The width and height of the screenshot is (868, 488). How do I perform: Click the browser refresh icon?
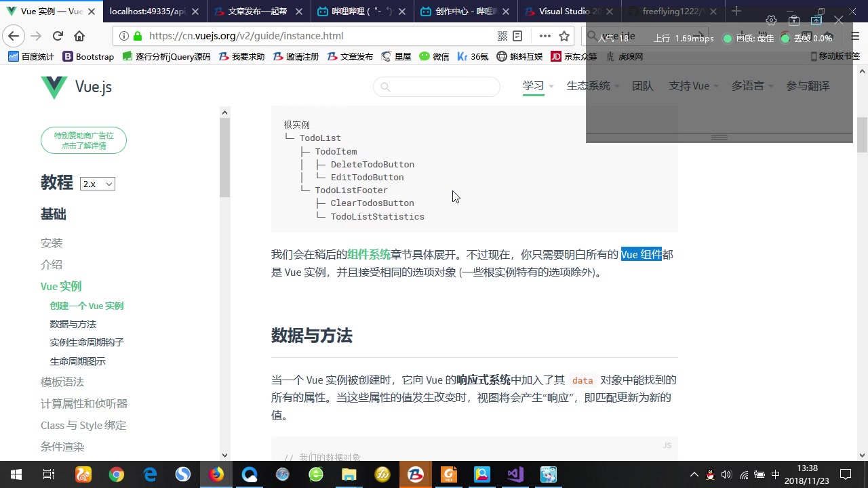[58, 36]
